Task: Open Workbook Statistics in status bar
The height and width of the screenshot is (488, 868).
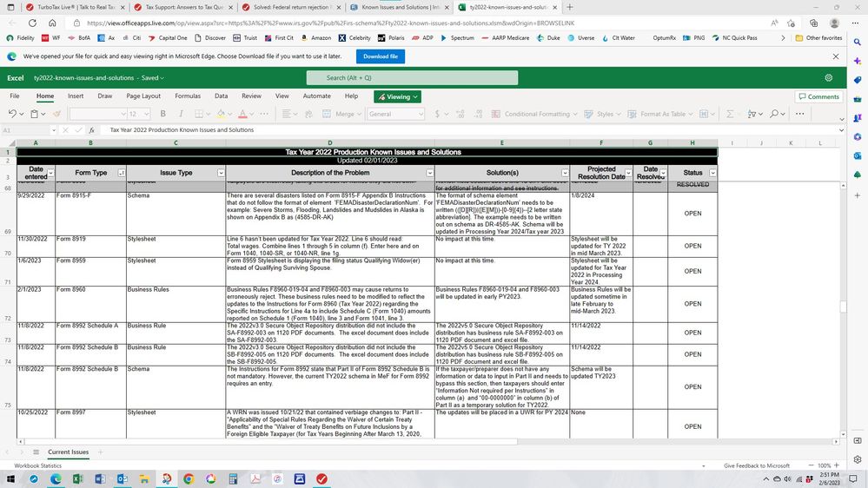Action: click(37, 466)
